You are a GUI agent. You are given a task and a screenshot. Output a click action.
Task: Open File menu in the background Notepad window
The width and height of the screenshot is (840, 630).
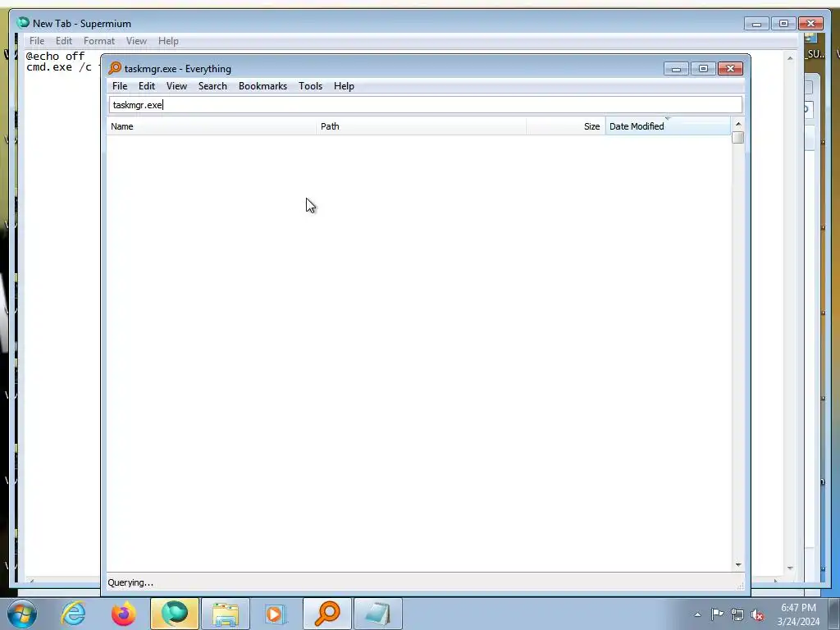click(37, 41)
